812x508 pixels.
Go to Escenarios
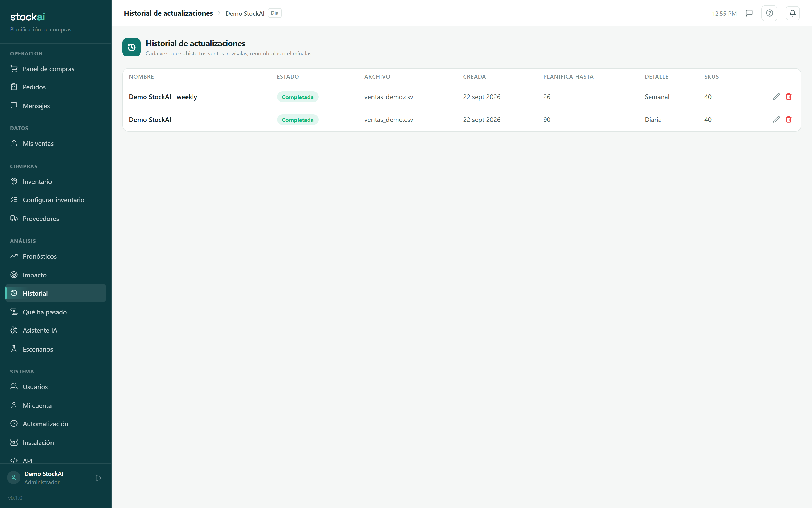coord(56,349)
